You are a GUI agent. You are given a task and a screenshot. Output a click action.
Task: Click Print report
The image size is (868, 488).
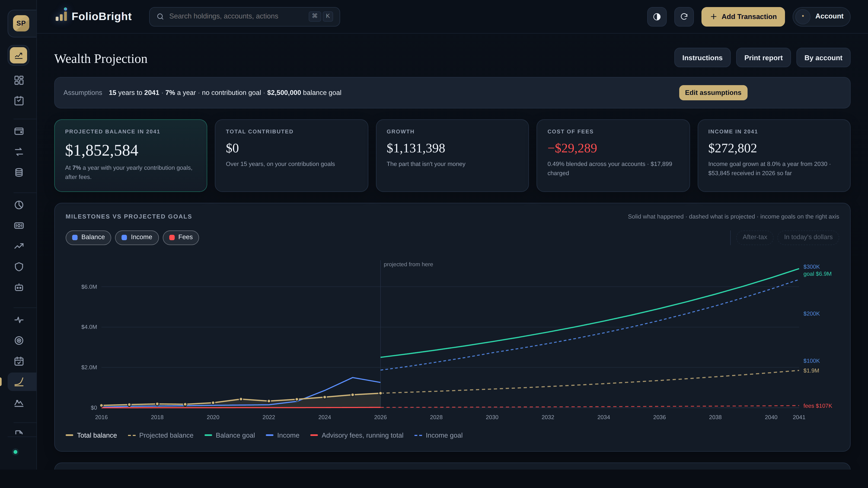click(763, 57)
